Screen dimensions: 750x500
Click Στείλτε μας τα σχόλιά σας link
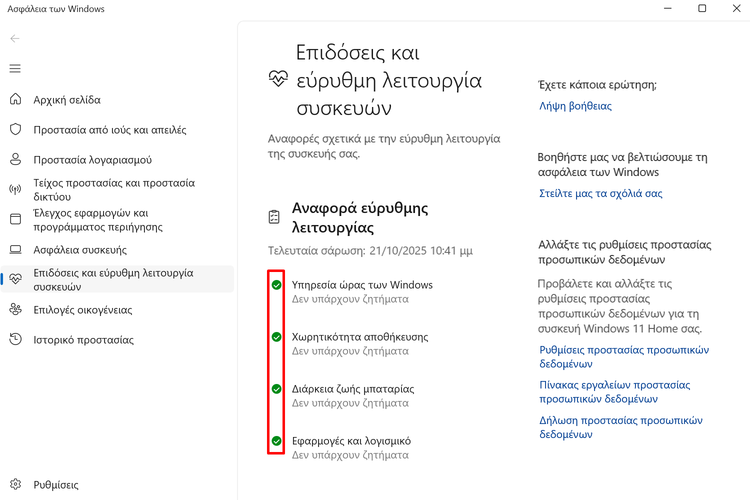600,194
